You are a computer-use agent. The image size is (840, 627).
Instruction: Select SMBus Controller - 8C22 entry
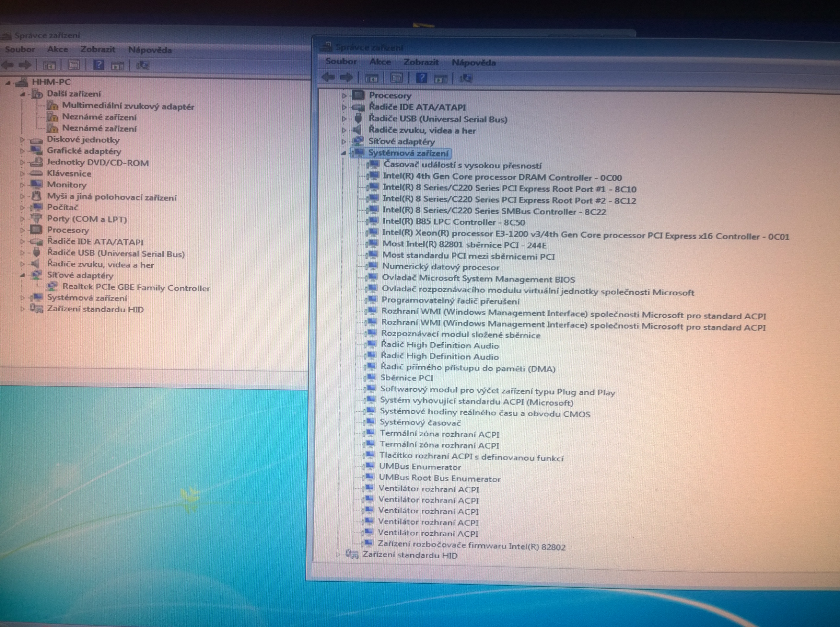(x=494, y=211)
